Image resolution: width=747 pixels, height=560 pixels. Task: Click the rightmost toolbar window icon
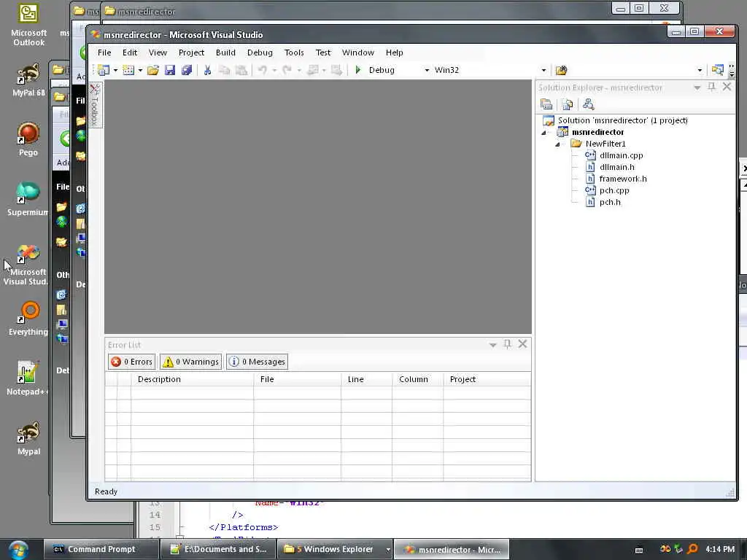pos(718,70)
